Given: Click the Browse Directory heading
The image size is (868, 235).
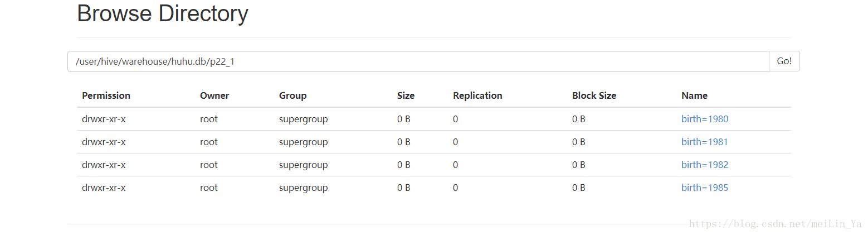Looking at the screenshot, I should pyautogui.click(x=163, y=13).
